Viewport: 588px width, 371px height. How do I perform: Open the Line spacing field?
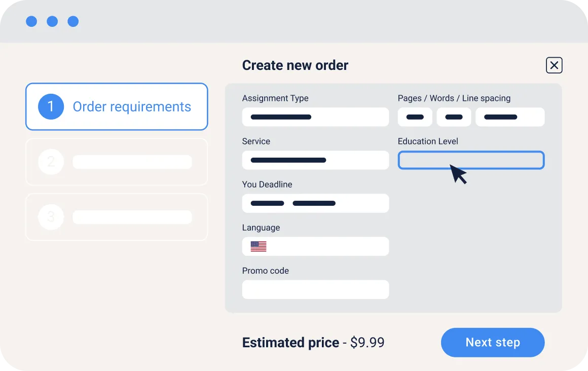[x=509, y=117]
